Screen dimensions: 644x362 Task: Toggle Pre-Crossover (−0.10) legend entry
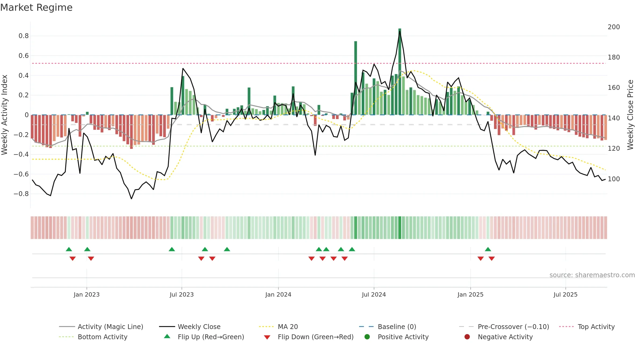(504, 327)
